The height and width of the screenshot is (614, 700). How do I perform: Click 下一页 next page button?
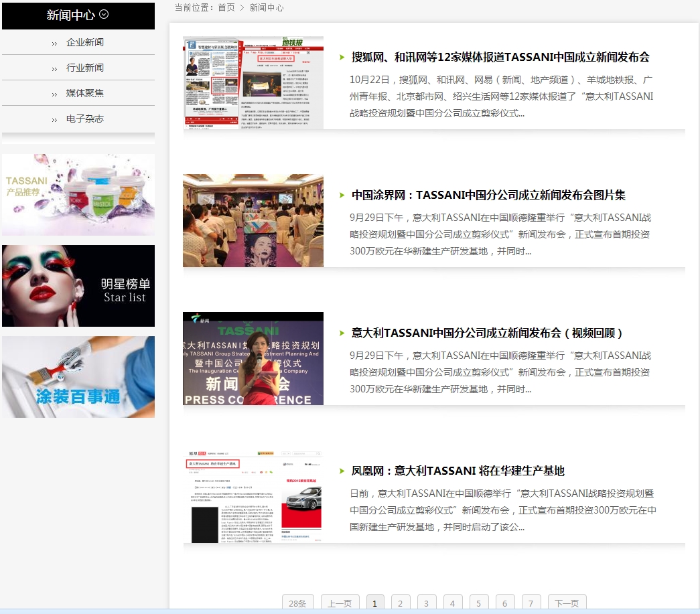[x=567, y=603]
